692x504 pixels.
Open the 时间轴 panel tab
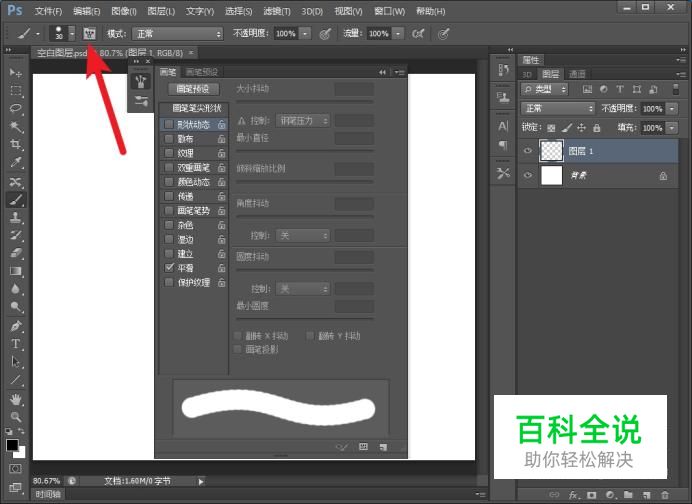click(x=48, y=494)
